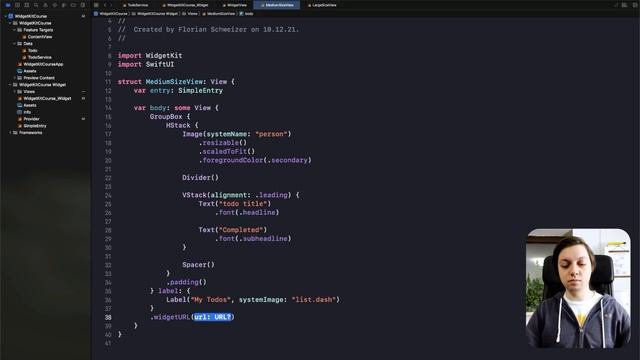Open TodoService file in navigator
This screenshot has width=640, height=360.
pyautogui.click(x=37, y=58)
